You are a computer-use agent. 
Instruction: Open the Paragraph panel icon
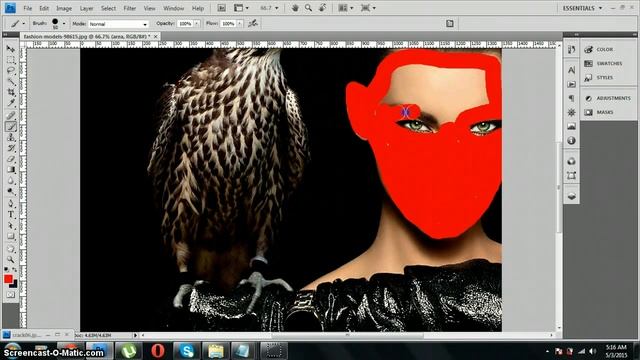click(571, 98)
